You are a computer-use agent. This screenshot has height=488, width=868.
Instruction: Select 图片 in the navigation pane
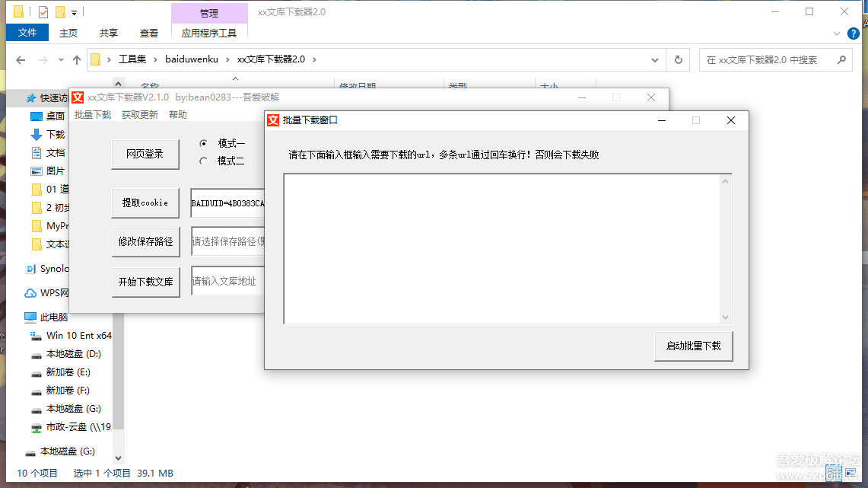click(x=56, y=171)
